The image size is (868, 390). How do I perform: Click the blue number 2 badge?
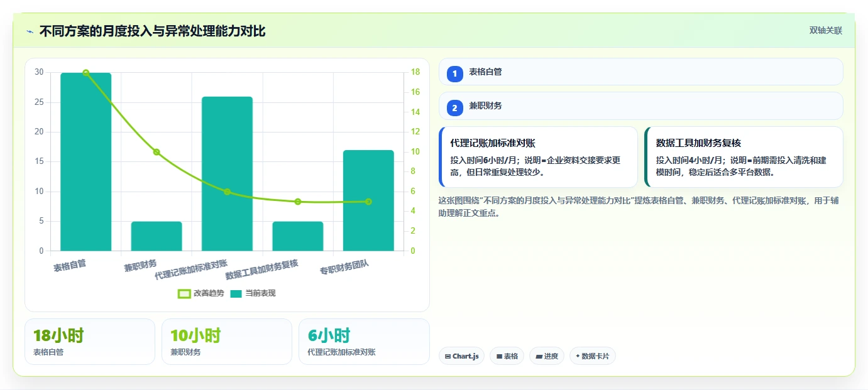455,107
